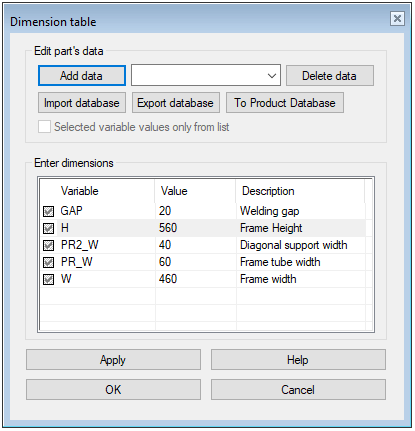Click Export database

(x=176, y=103)
